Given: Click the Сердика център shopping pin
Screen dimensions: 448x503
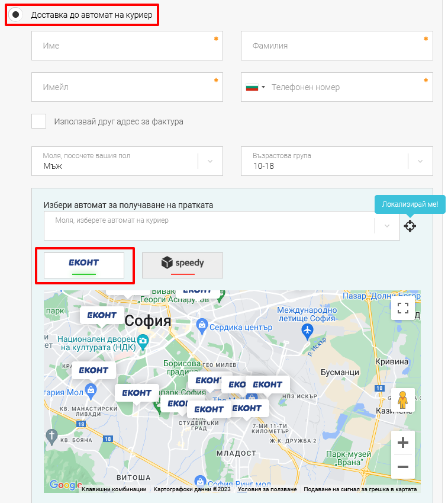Looking at the screenshot, I should tap(202, 326).
